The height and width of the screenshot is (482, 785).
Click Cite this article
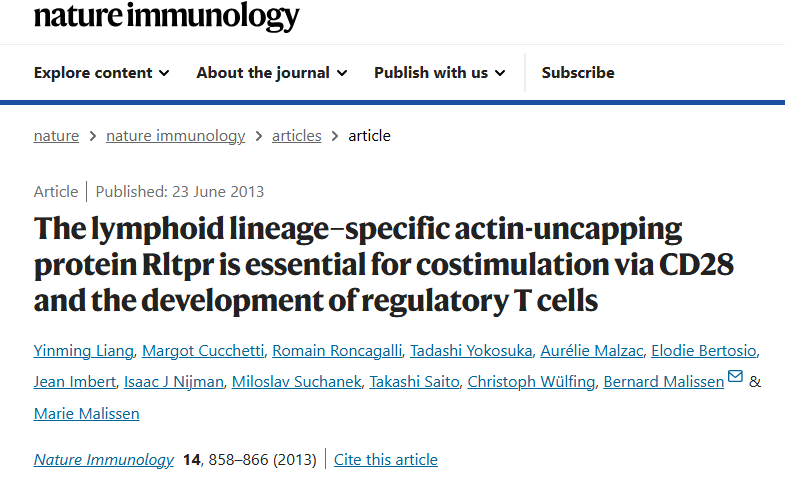point(386,460)
